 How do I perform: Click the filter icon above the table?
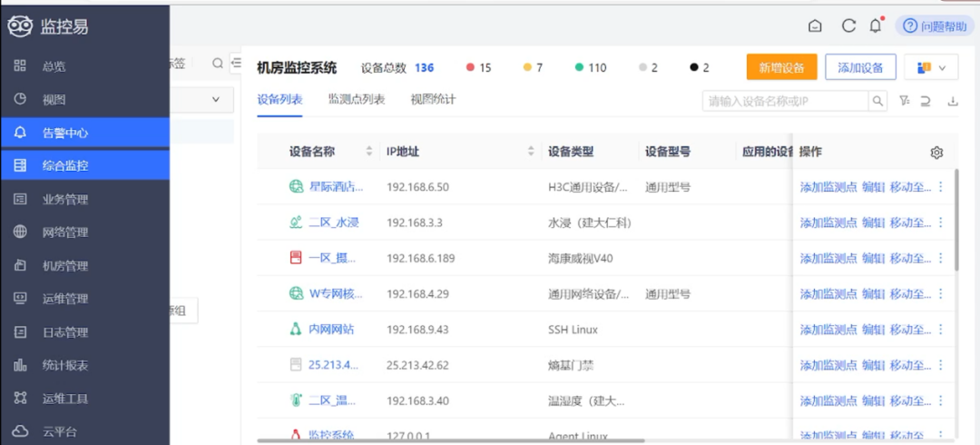(904, 101)
